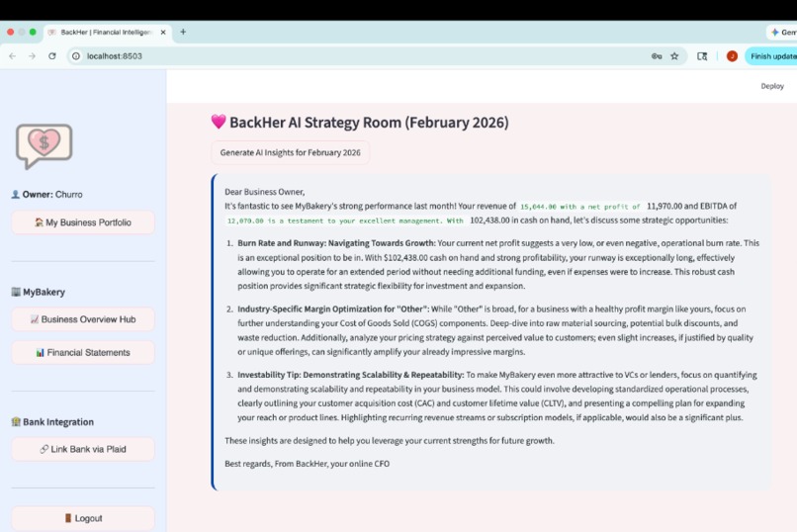Image resolution: width=797 pixels, height=532 pixels.
Task: Open the side panel search icon
Action: [702, 56]
